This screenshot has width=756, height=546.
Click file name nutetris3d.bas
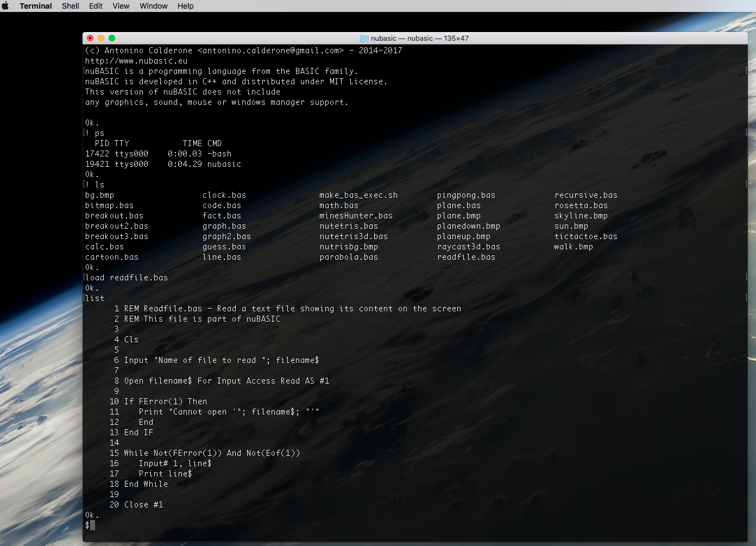tap(354, 236)
